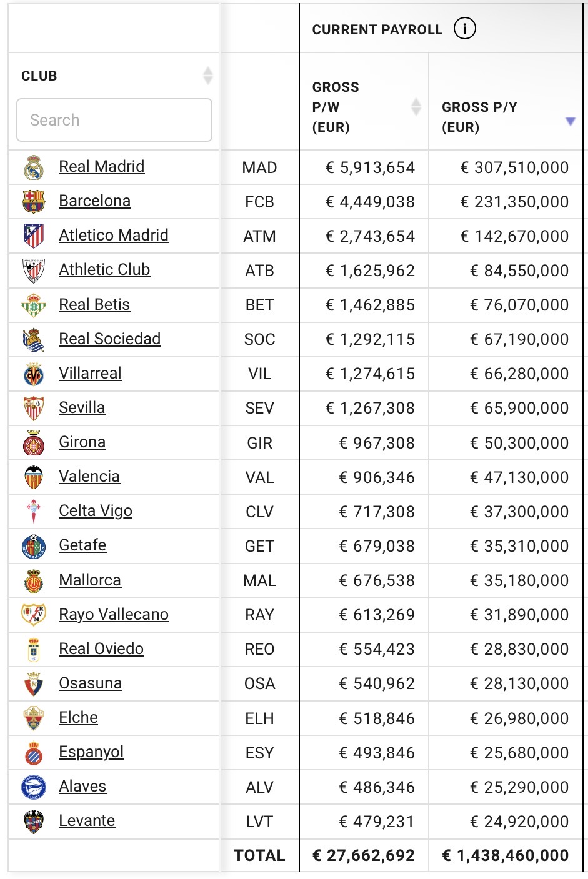Click the Barcelona club crest

[34, 202]
